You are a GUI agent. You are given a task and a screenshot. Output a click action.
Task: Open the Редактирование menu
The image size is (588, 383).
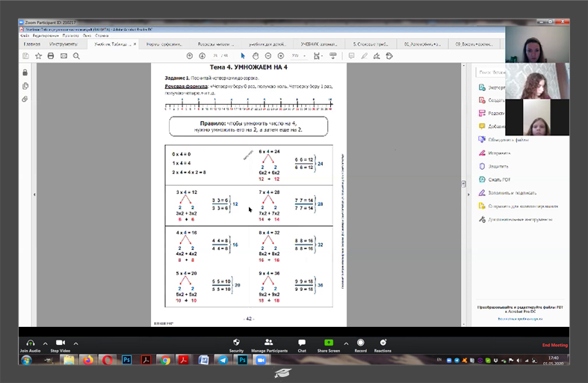coord(46,36)
